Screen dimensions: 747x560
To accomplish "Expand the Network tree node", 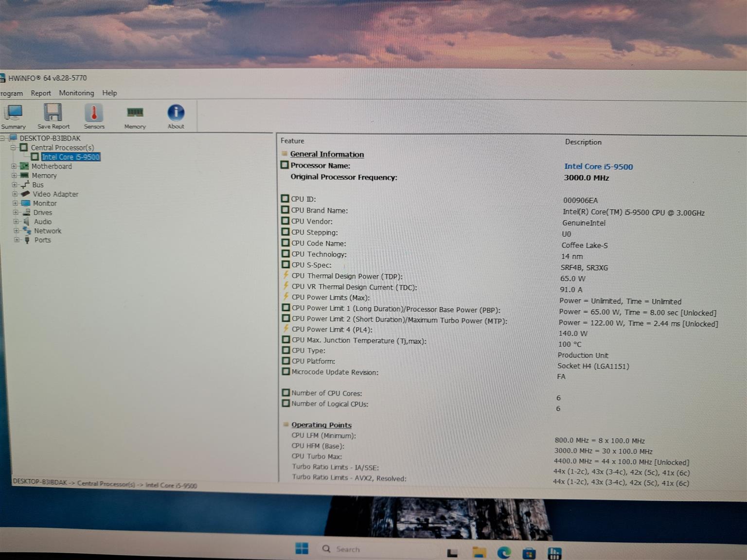I will (16, 231).
